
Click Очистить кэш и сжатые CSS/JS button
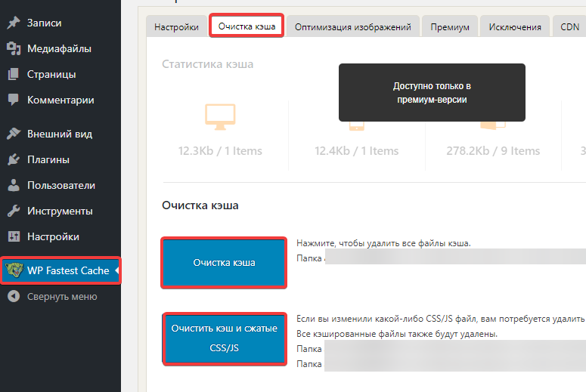(x=224, y=338)
